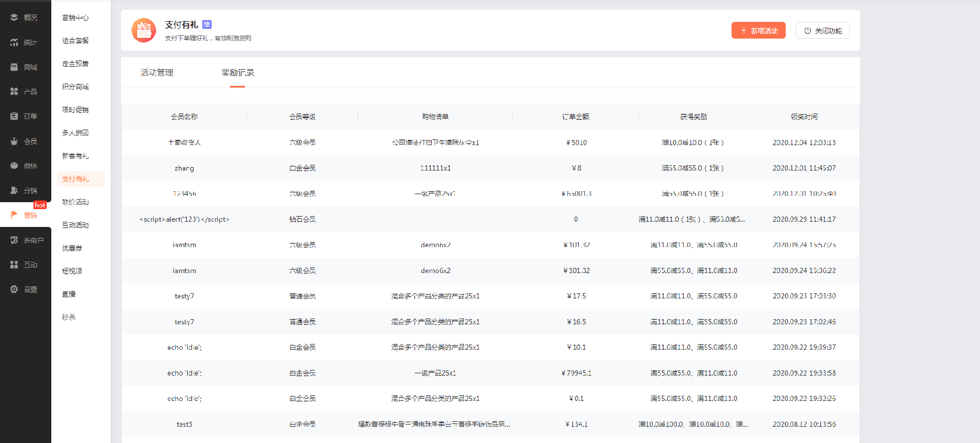Open the 会员 members crown icon

14,141
